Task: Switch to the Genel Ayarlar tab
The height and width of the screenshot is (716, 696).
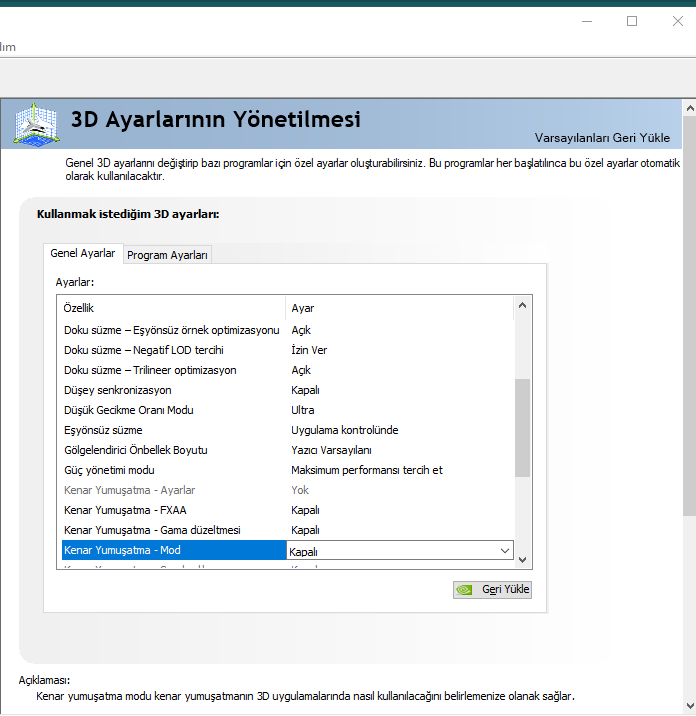Action: tap(83, 254)
